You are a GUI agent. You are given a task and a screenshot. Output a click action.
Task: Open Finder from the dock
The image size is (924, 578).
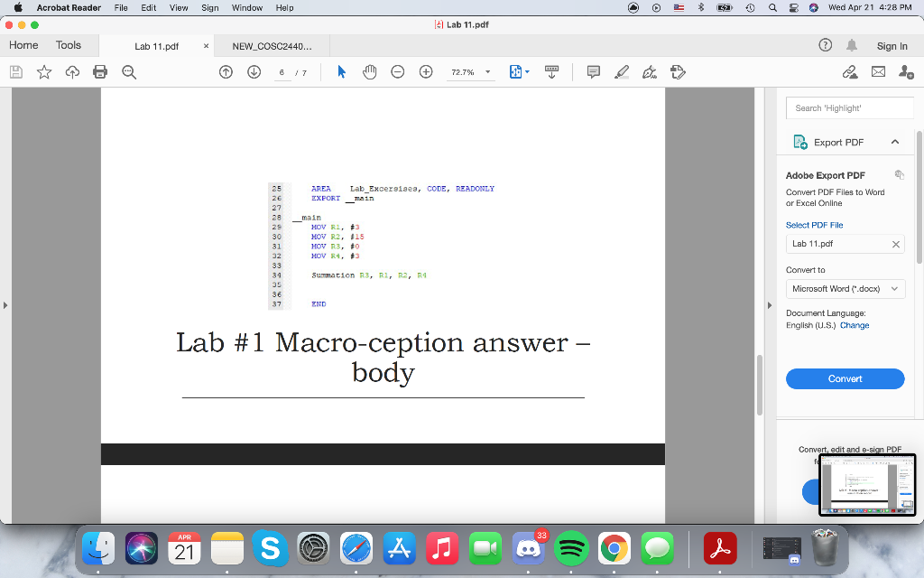coord(98,548)
